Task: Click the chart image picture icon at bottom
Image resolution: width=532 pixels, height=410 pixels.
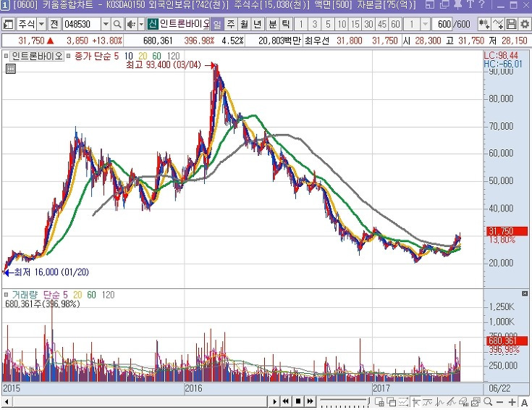Action: (476, 402)
